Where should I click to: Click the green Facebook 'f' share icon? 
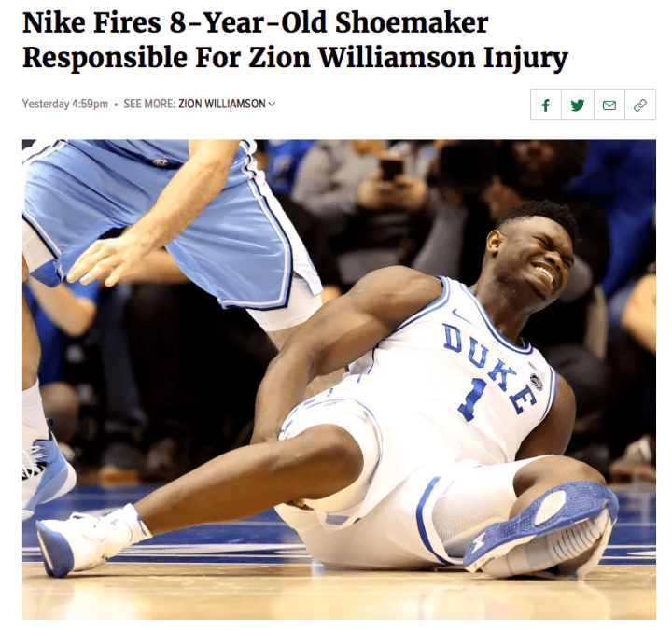pos(546,105)
